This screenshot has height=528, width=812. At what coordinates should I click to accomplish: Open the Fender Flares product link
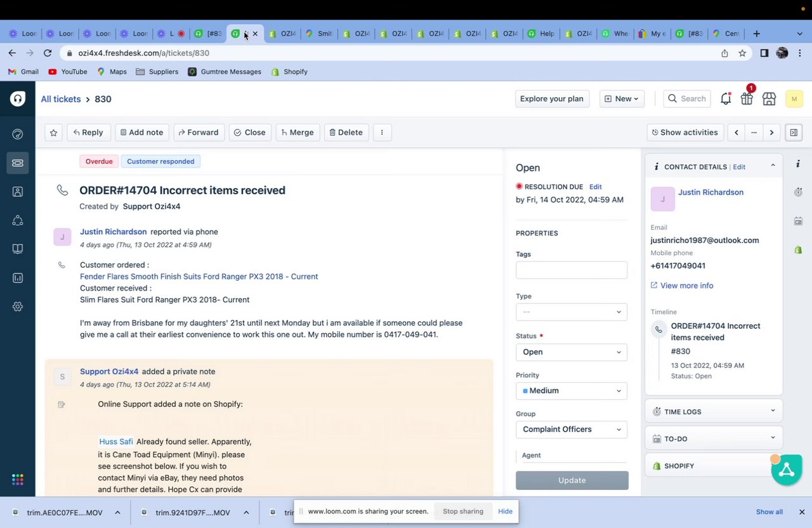pos(199,277)
